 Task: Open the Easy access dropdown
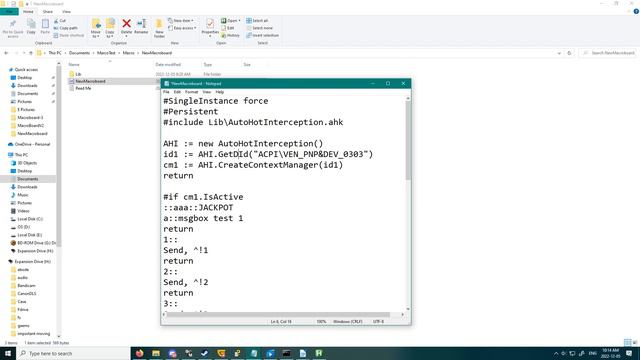pos(182,28)
